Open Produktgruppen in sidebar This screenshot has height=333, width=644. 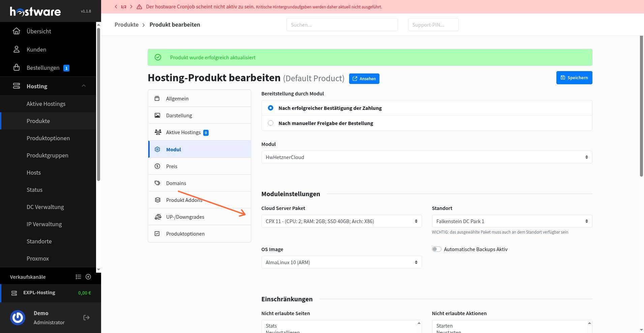click(47, 155)
